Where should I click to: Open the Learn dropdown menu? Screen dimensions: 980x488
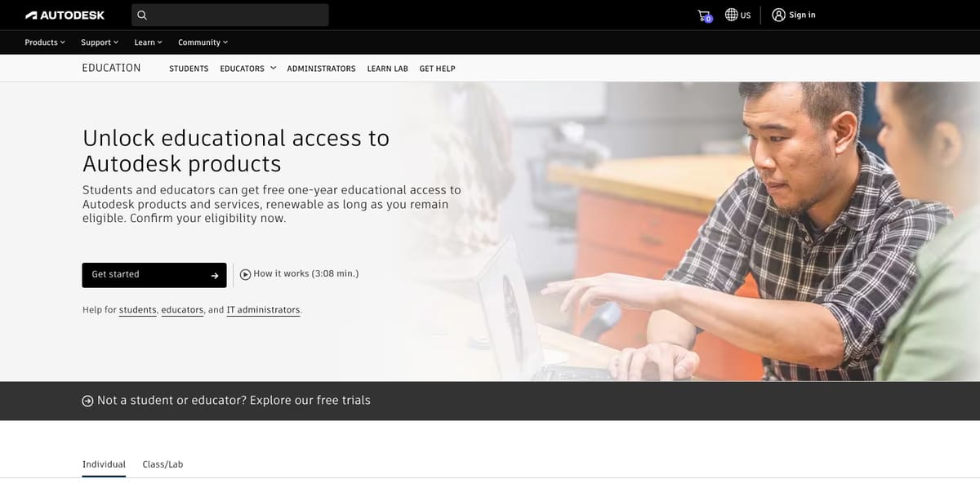(x=148, y=42)
